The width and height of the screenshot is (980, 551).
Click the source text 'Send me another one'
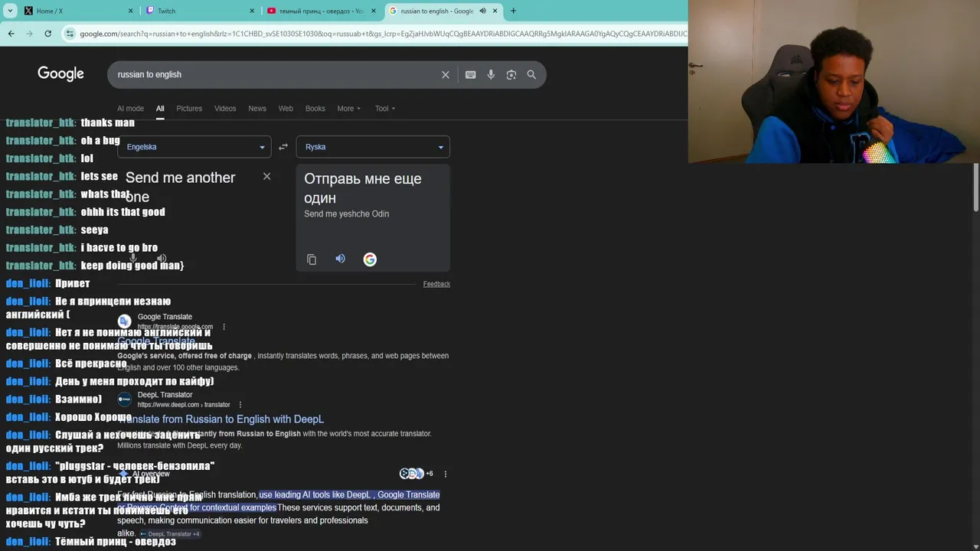(x=180, y=187)
